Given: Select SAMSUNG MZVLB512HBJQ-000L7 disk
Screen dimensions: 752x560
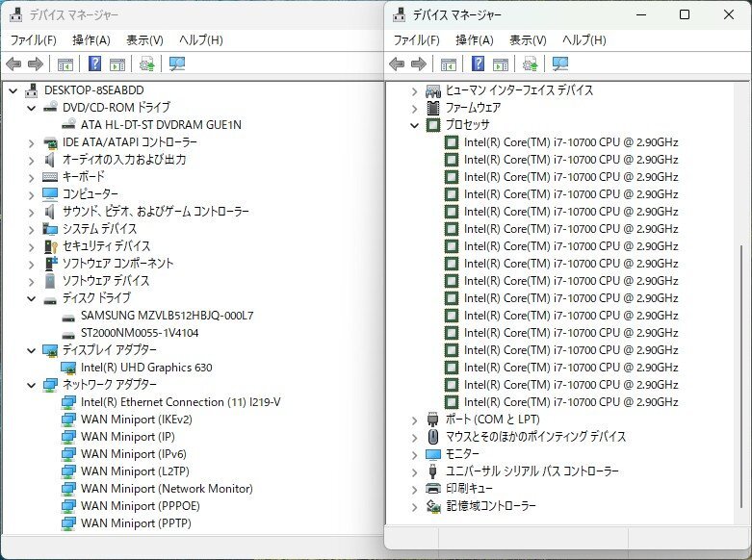Looking at the screenshot, I should click(x=167, y=316).
